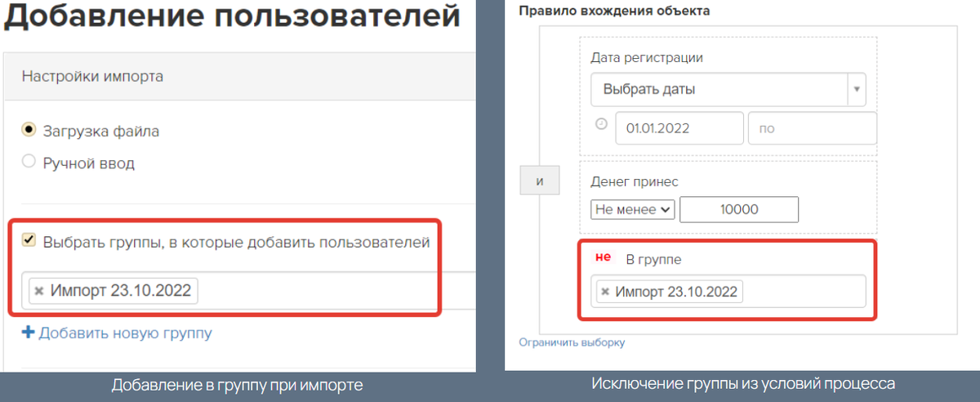980x402 pixels.
Task: Click the В группе group selection field
Action: point(728,292)
